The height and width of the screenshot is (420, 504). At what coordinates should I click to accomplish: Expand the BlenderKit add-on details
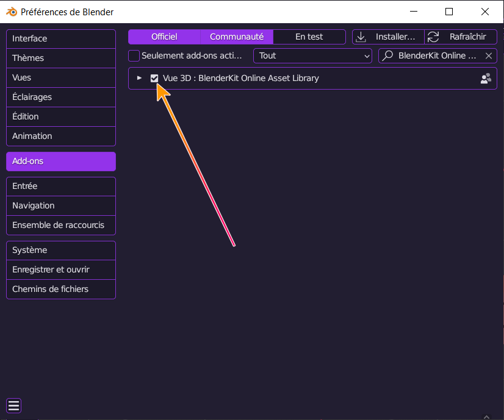pos(139,78)
